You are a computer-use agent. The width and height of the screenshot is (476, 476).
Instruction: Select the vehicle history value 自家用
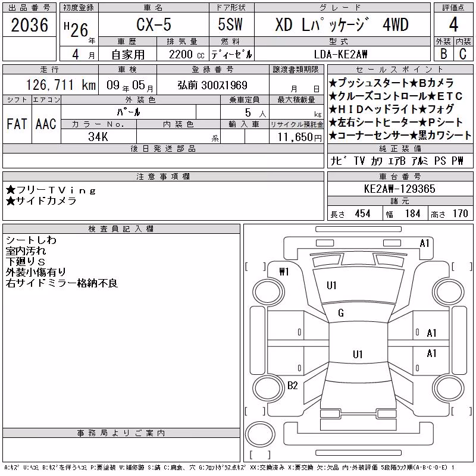[x=128, y=55]
